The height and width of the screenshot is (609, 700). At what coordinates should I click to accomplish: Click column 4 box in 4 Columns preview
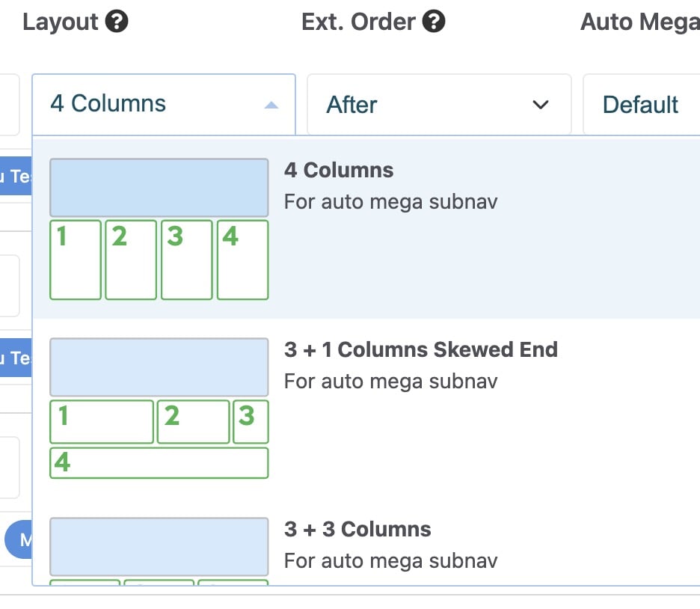click(x=242, y=260)
